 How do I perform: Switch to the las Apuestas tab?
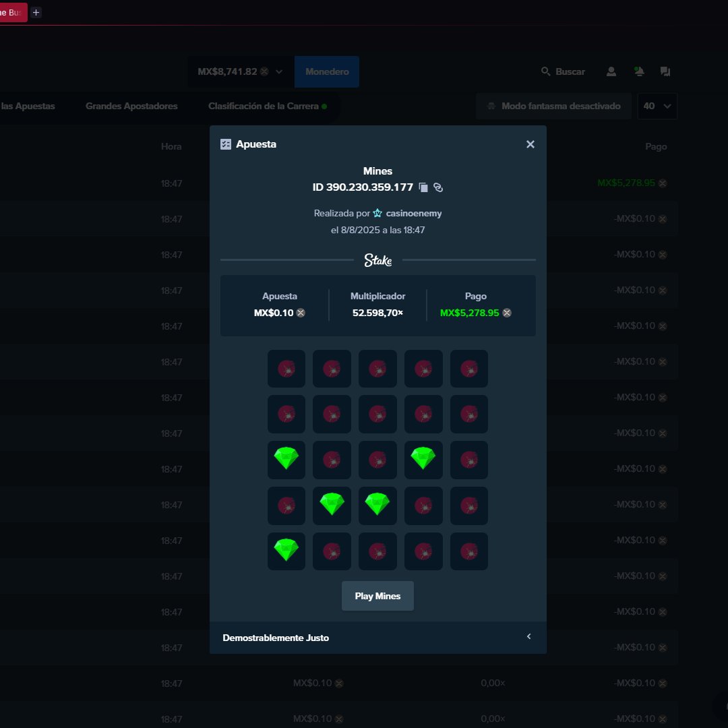click(x=28, y=106)
